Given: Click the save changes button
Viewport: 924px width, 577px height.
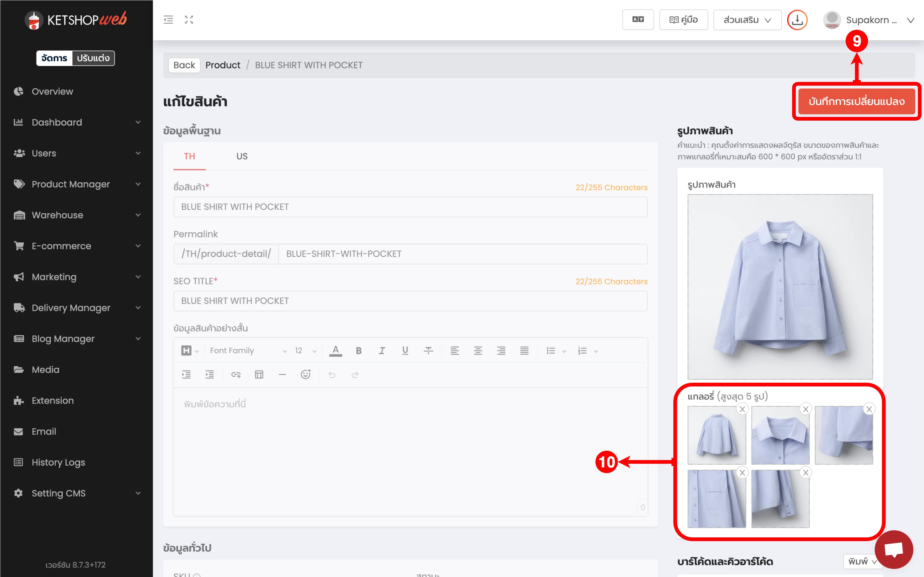Looking at the screenshot, I should [x=856, y=102].
